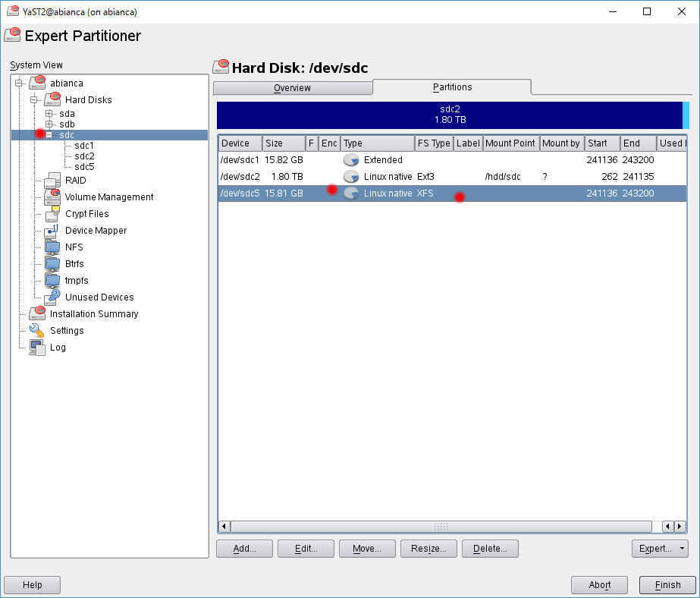
Task: Click the Device Mapper icon
Action: pos(52,230)
